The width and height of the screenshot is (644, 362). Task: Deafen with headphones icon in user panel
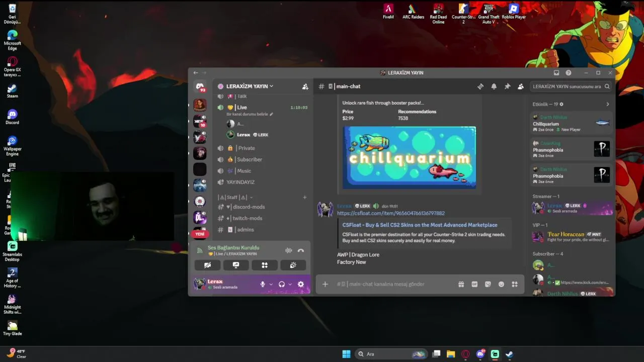[282, 284]
